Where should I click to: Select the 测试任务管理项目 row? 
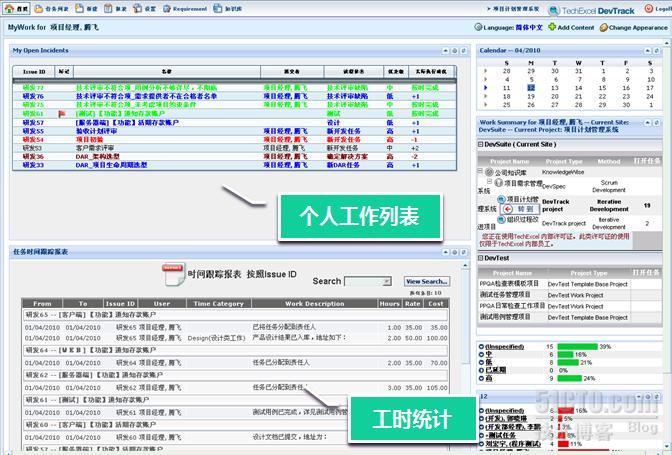pos(570,295)
